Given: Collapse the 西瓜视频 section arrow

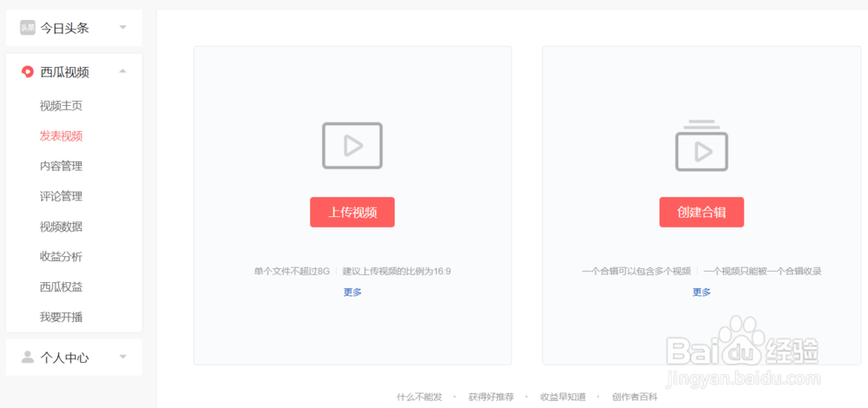Looking at the screenshot, I should pos(123,71).
